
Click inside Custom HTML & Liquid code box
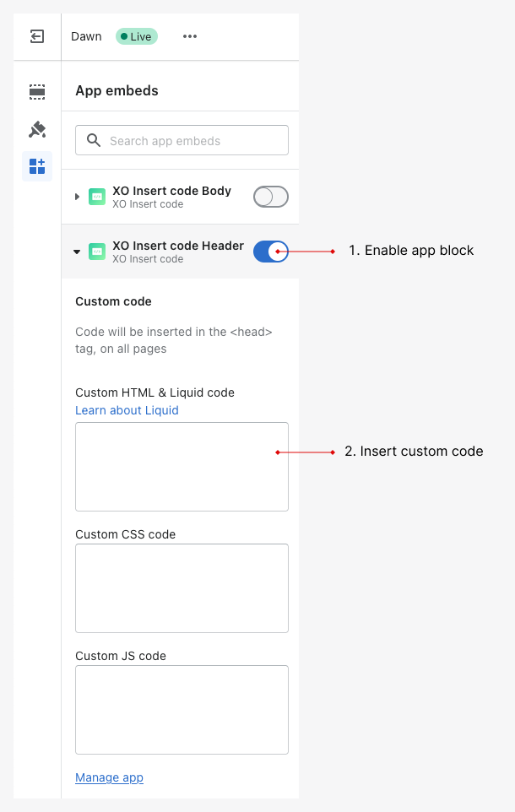click(x=182, y=466)
